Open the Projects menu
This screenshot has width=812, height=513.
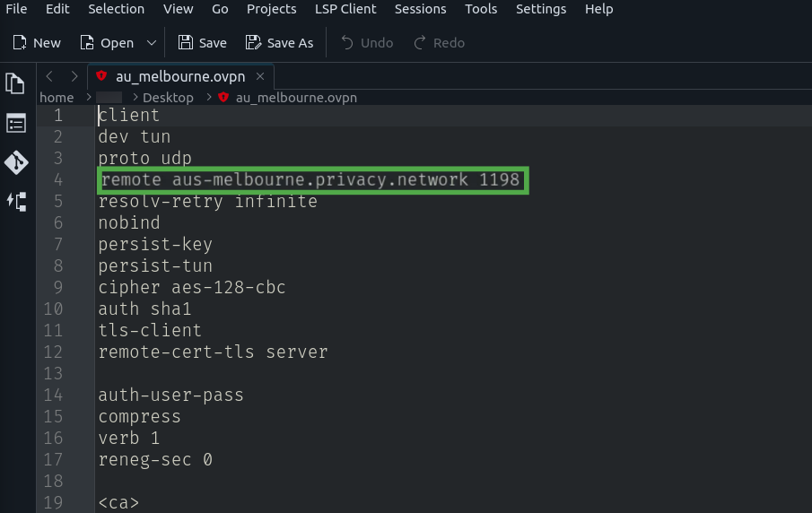(271, 9)
